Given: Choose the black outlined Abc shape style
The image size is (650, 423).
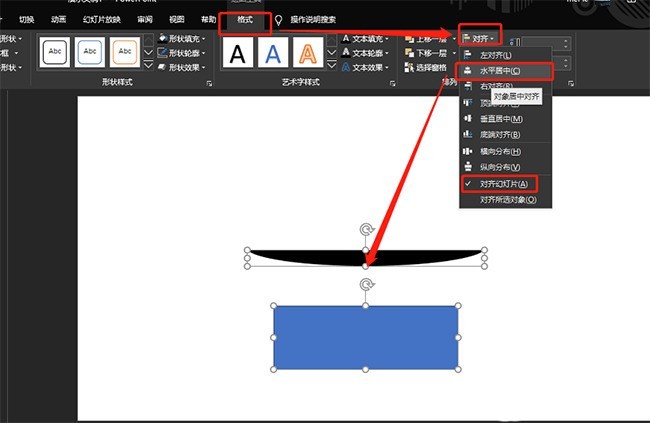Looking at the screenshot, I should [55, 52].
